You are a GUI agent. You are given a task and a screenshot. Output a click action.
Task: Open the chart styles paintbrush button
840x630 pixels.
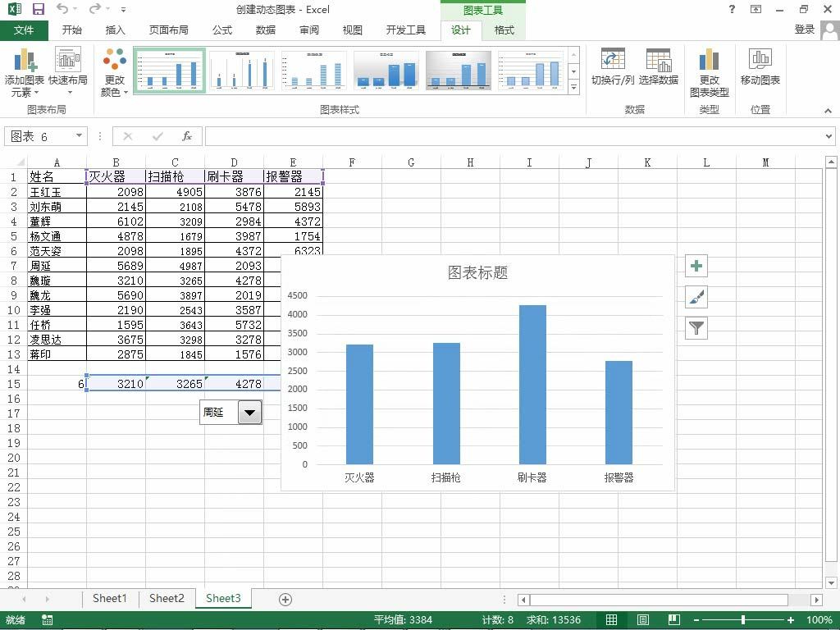(696, 297)
